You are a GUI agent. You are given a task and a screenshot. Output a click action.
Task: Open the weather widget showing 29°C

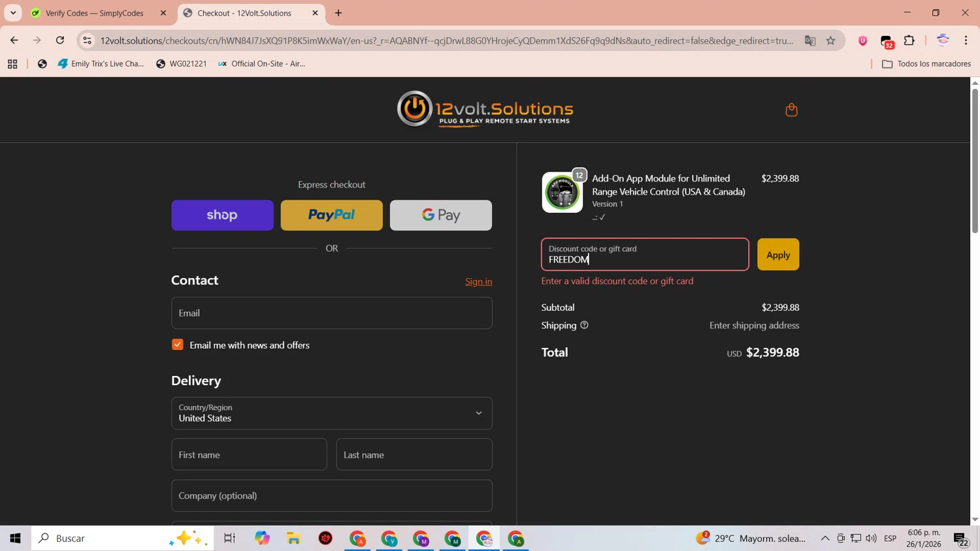click(x=751, y=539)
